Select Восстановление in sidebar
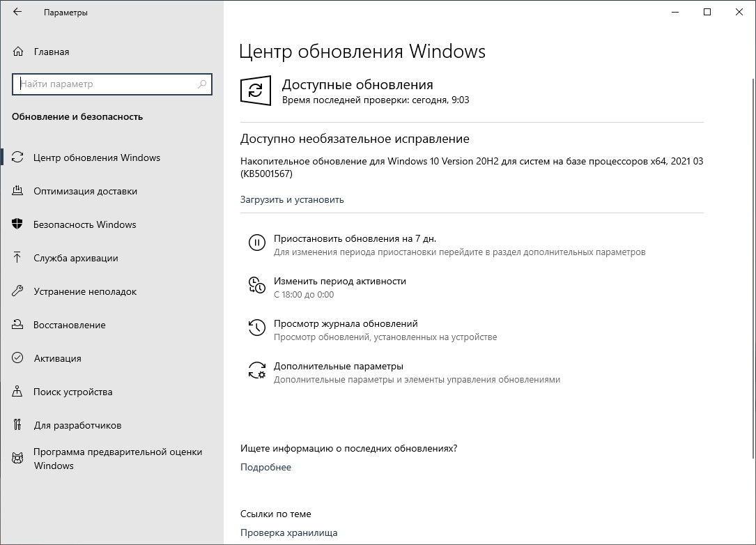756x545 pixels. click(70, 325)
